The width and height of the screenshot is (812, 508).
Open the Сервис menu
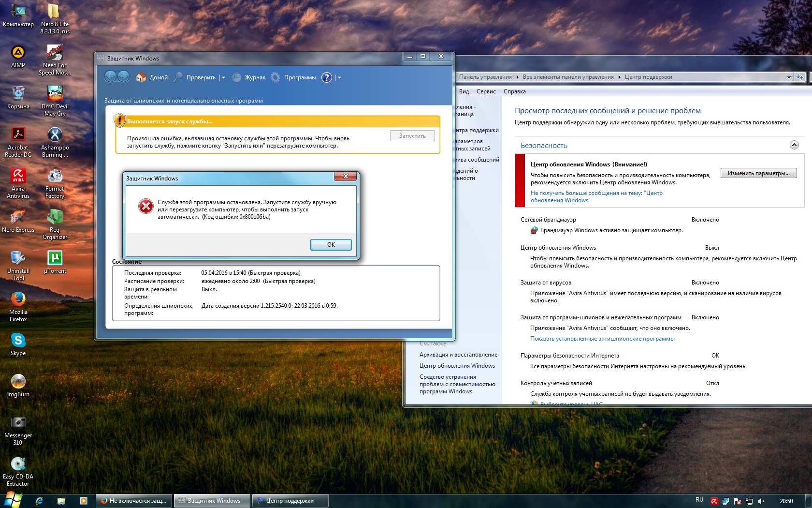point(486,91)
